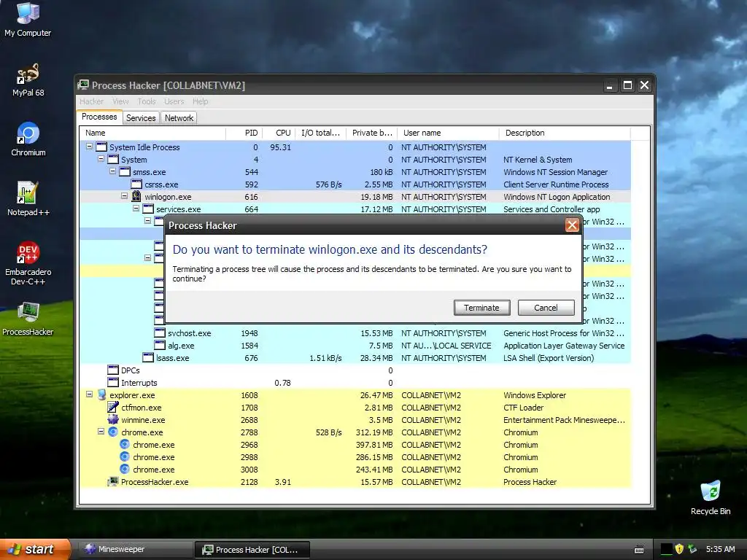Click the Process Hacker taskbar button
Viewport: 747px width, 560px height.
[252, 550]
